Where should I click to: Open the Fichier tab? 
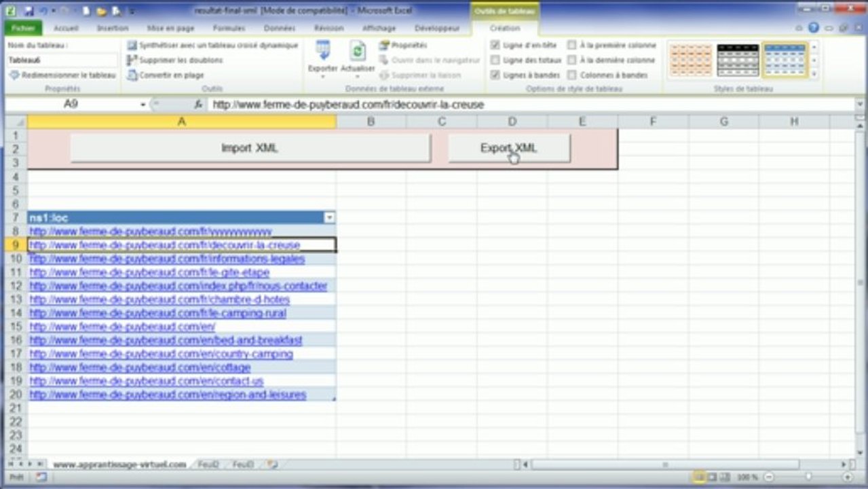pos(23,29)
